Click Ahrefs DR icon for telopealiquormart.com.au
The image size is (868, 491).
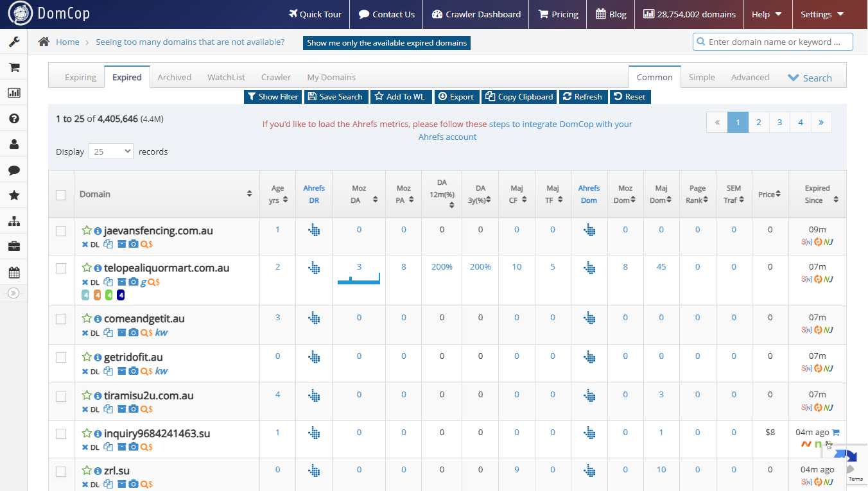click(x=314, y=267)
